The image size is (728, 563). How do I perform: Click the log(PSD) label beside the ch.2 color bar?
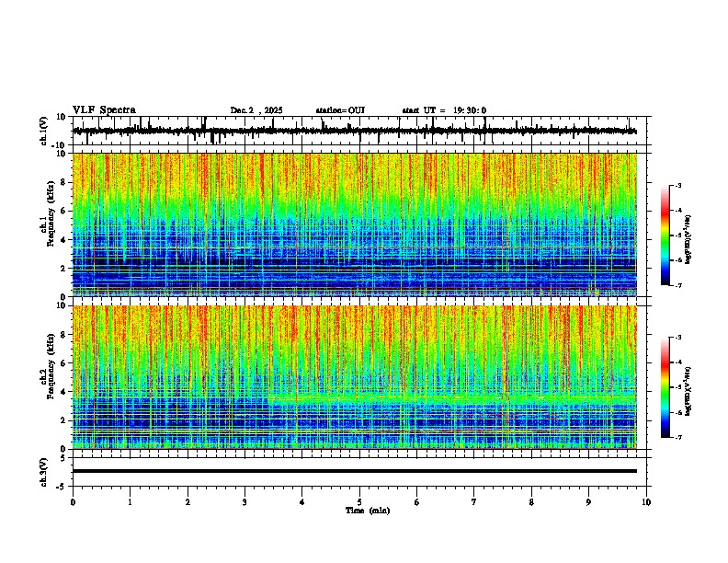[x=688, y=391]
